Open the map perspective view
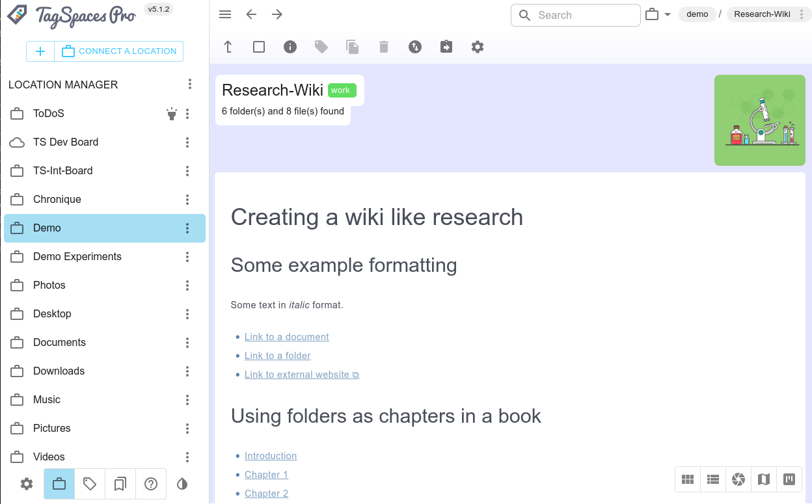 click(x=764, y=479)
